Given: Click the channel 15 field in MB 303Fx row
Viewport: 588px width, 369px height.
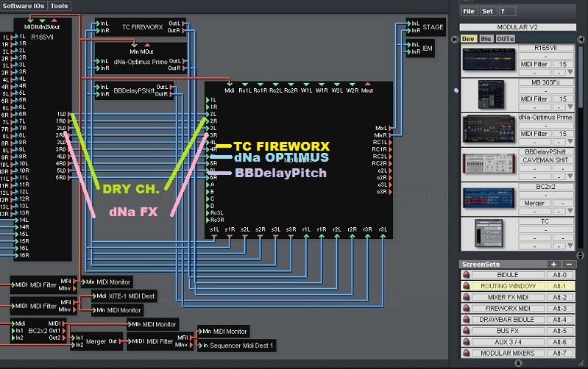Looking at the screenshot, I should pos(562,99).
